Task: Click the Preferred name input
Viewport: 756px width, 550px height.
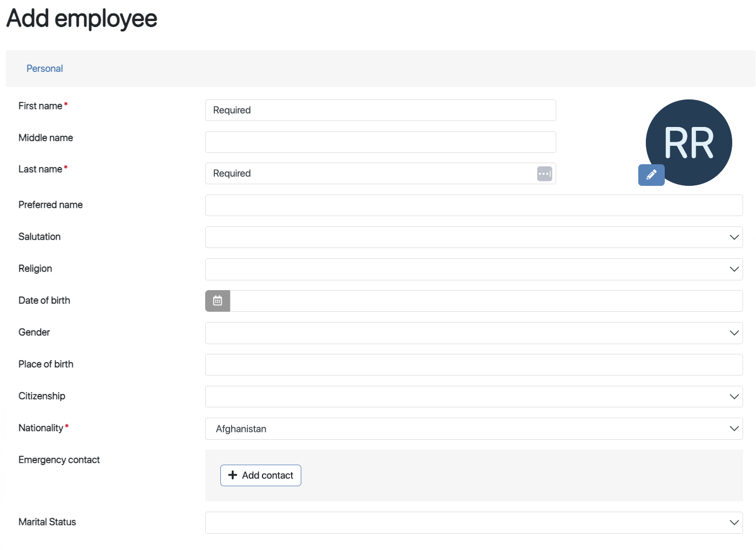Action: tap(474, 205)
